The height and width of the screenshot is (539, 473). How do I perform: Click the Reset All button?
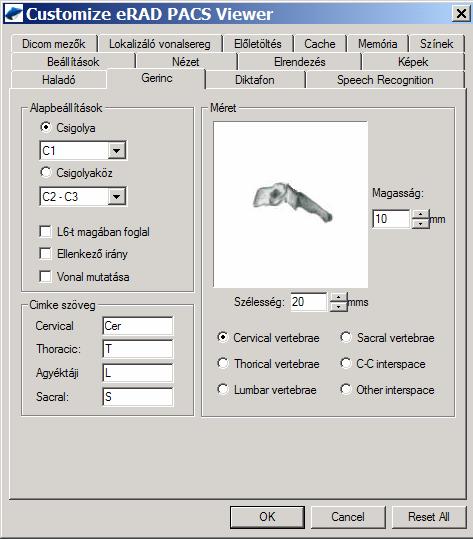(x=429, y=517)
